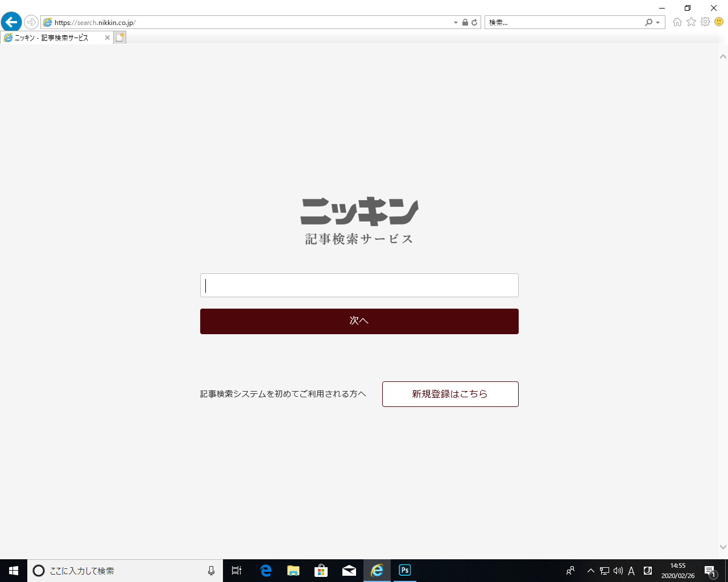
Task: Toggle IME input mode A
Action: [x=631, y=571]
